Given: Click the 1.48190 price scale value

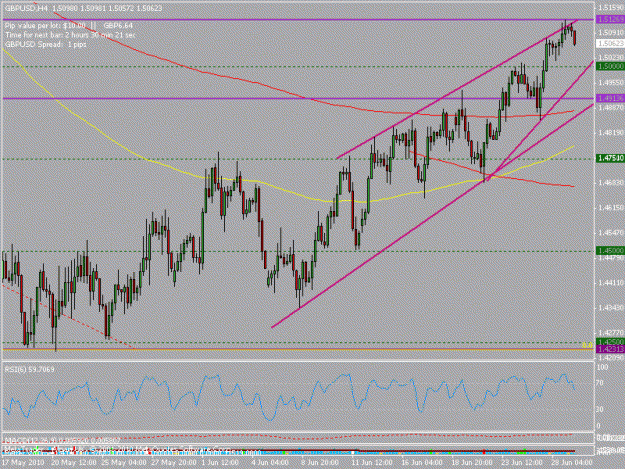Looking at the screenshot, I should click(612, 132).
